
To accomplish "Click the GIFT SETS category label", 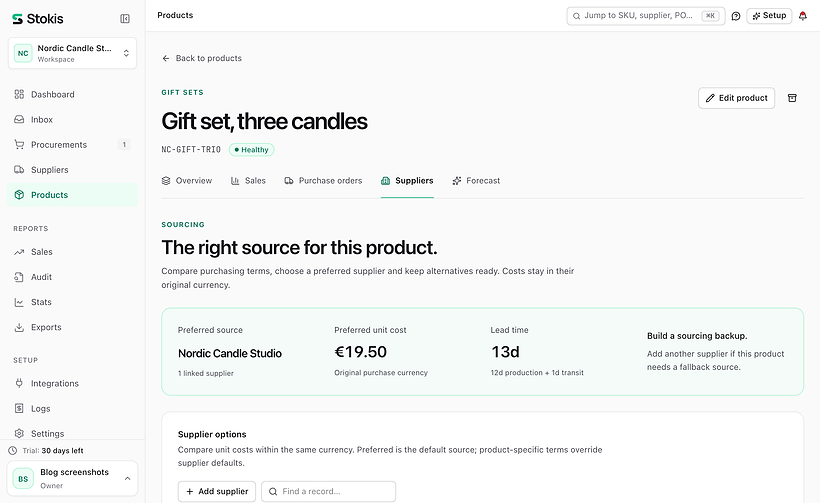I will point(183,93).
